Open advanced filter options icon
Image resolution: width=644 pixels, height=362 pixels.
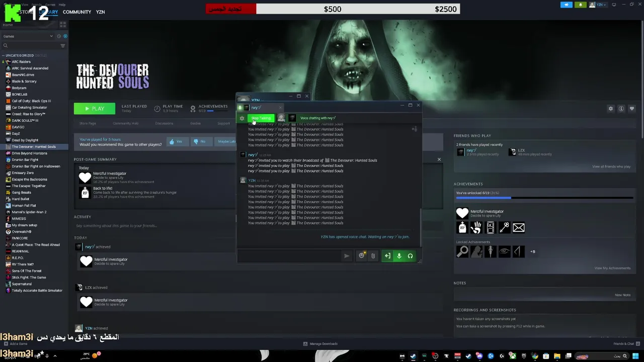(x=63, y=46)
